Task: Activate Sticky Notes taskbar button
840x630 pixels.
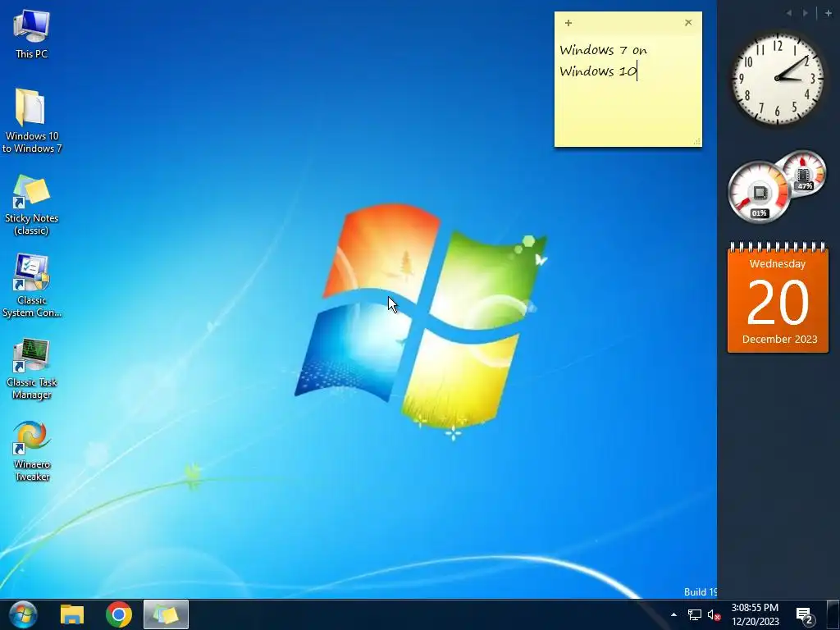Action: coord(166,614)
